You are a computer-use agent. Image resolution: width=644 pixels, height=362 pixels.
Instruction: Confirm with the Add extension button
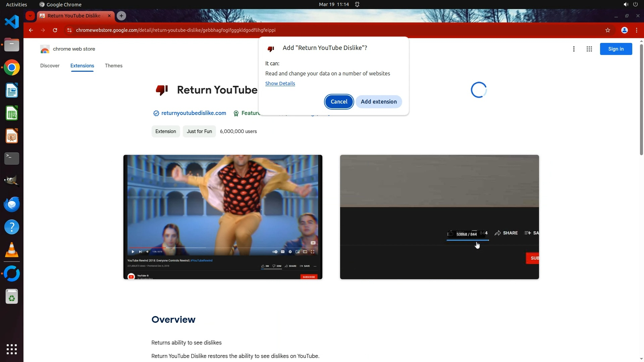click(379, 102)
